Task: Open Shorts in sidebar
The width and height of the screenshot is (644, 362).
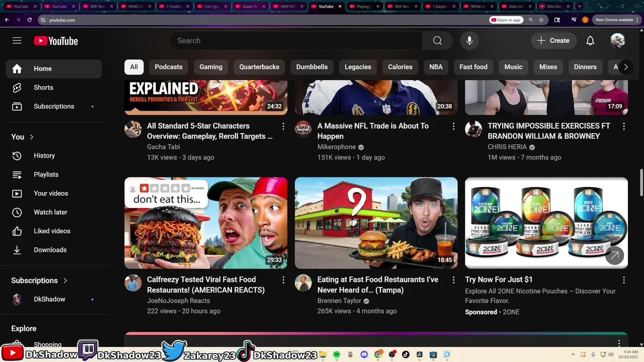Action: pyautogui.click(x=54, y=87)
